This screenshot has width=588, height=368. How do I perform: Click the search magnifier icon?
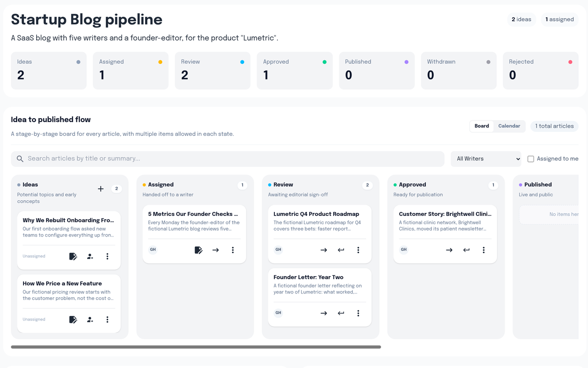pyautogui.click(x=20, y=158)
